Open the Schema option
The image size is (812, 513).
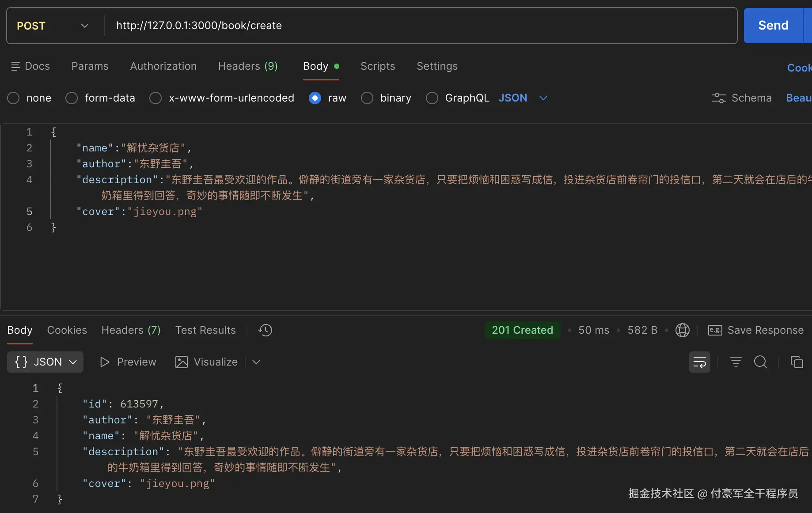click(742, 98)
